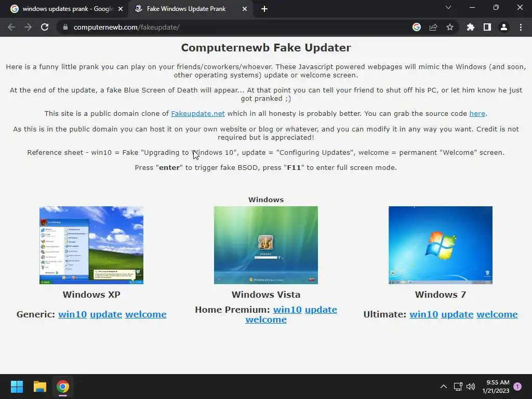Open a new tab with plus button

coord(264,9)
